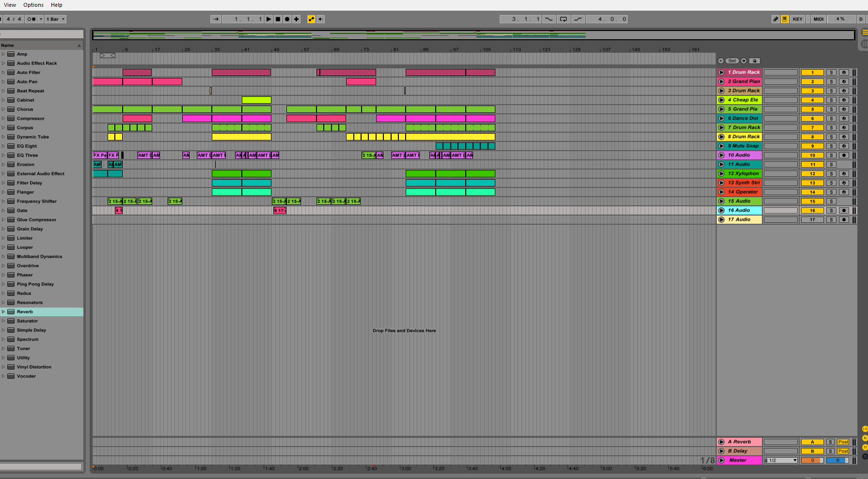Click the Play button in transport
868x479 pixels.
tap(268, 19)
